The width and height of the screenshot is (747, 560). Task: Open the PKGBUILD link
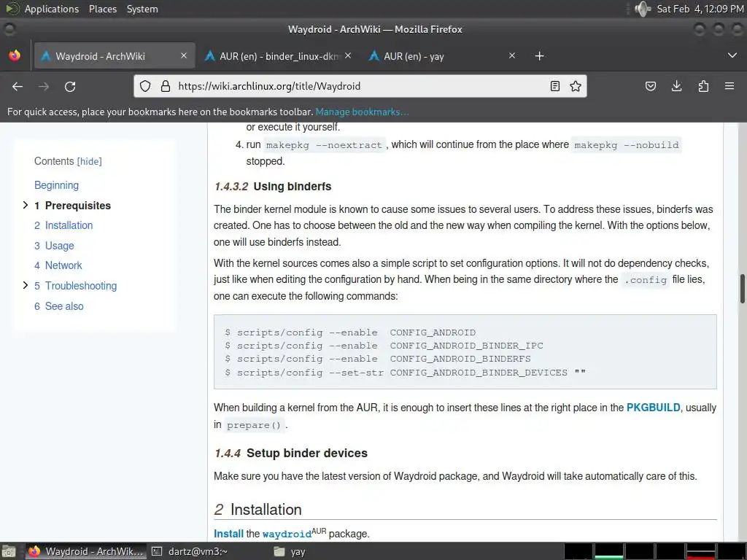(653, 408)
